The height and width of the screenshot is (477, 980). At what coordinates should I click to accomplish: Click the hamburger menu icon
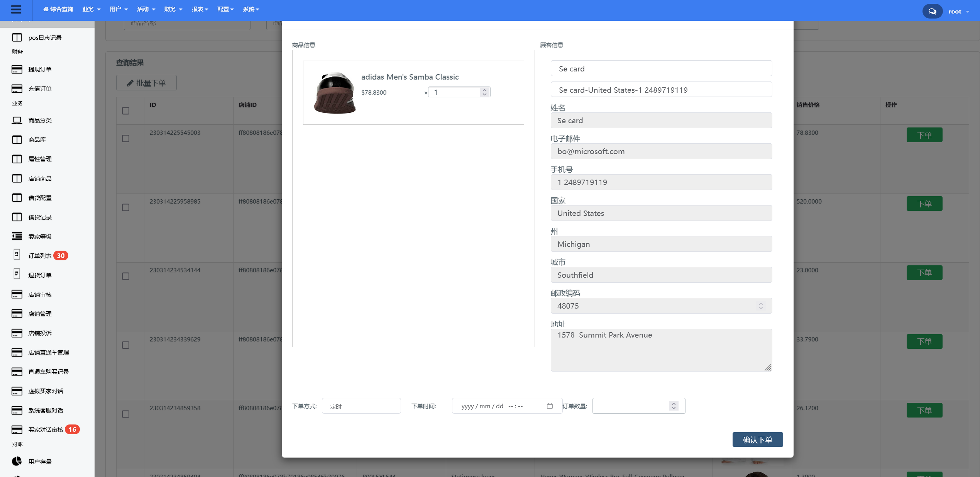coord(16,10)
